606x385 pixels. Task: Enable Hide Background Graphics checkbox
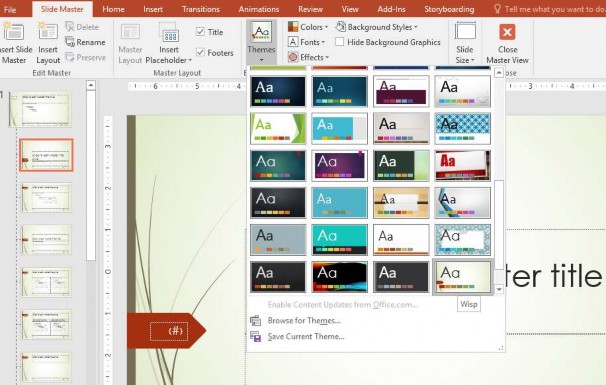tap(339, 42)
